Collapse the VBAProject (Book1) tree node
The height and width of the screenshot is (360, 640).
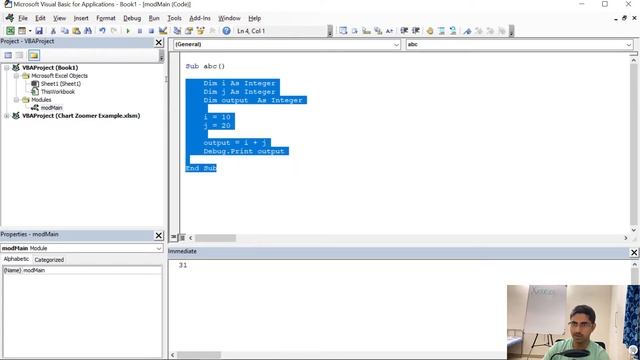click(7, 68)
